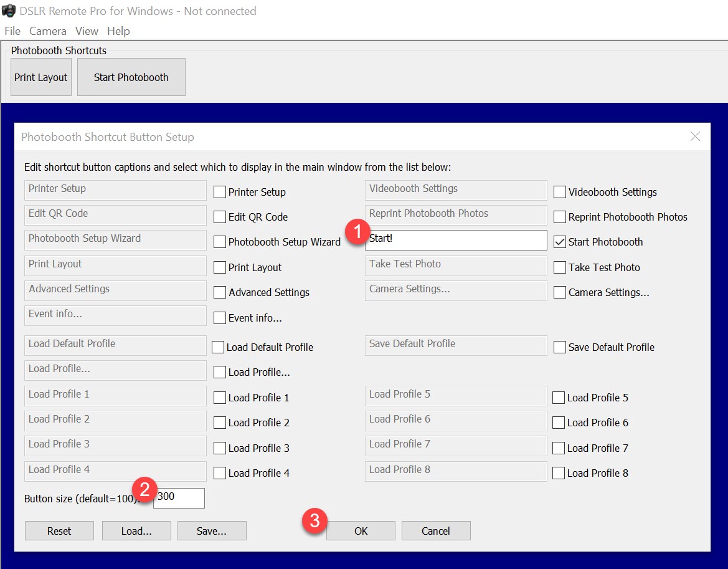Click the Load Default Profile caption field
This screenshot has width=728, height=569.
(x=115, y=345)
